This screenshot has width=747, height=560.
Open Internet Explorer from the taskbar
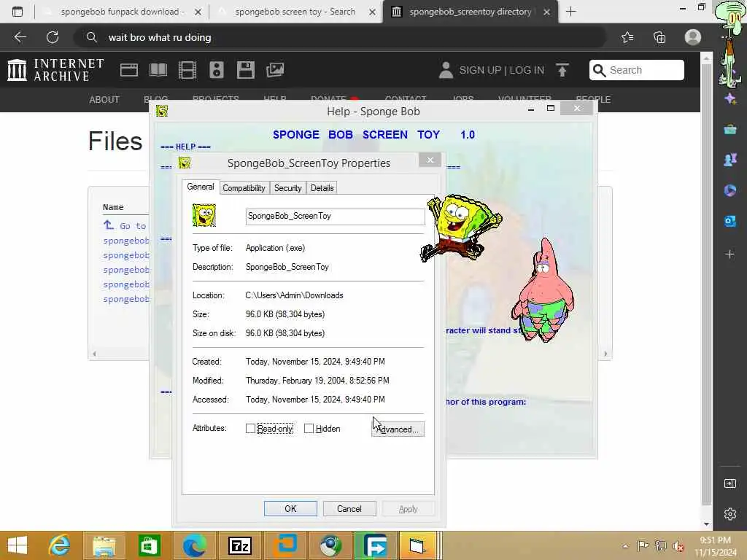[x=60, y=545]
